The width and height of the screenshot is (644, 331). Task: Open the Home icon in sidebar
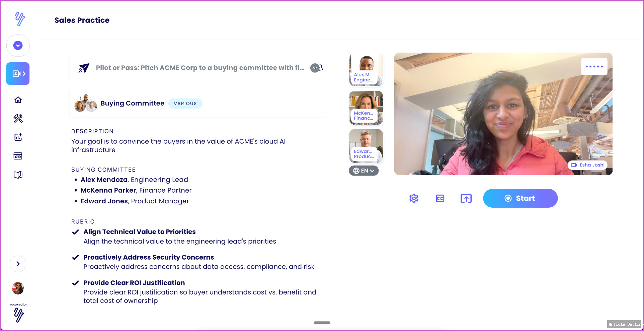point(18,100)
